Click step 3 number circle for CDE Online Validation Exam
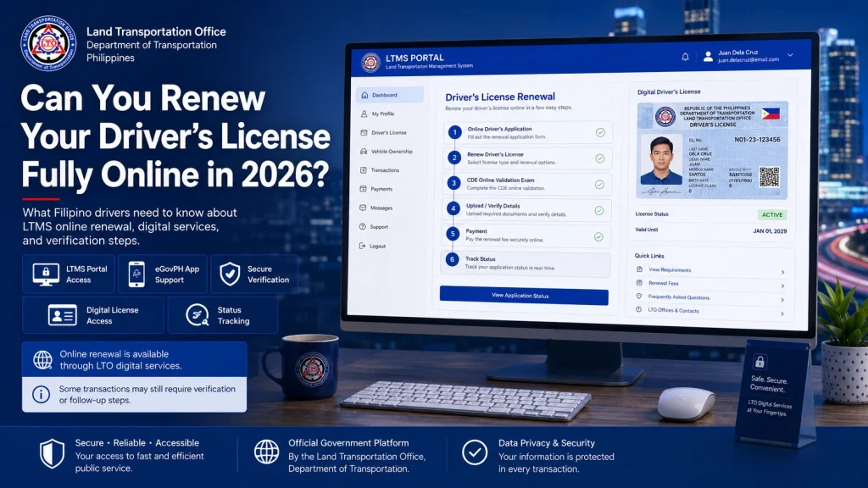Image resolution: width=868 pixels, height=488 pixels. [454, 183]
